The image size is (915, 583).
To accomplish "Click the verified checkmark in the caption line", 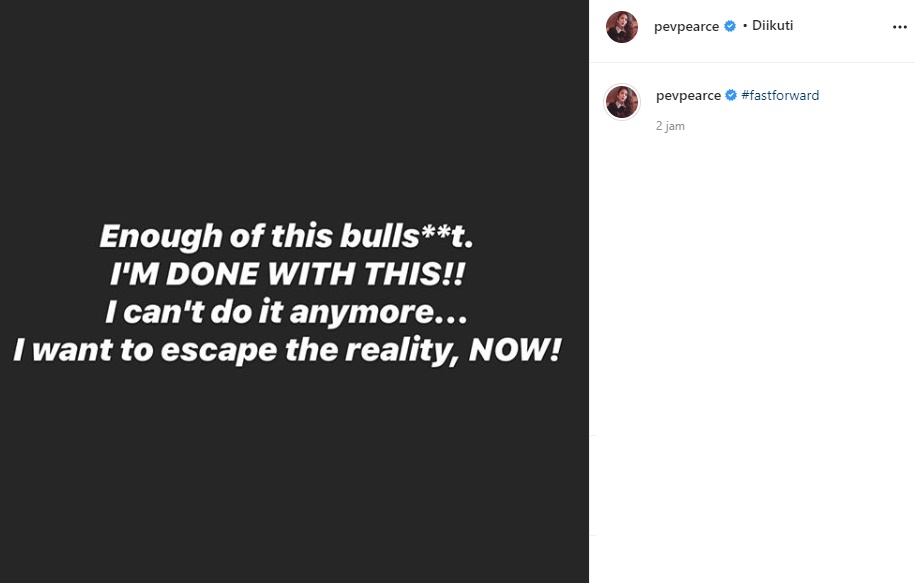I will (730, 95).
